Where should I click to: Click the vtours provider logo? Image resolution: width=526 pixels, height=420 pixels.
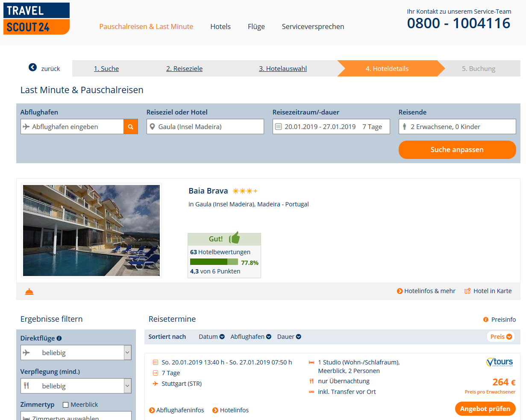pos(500,362)
